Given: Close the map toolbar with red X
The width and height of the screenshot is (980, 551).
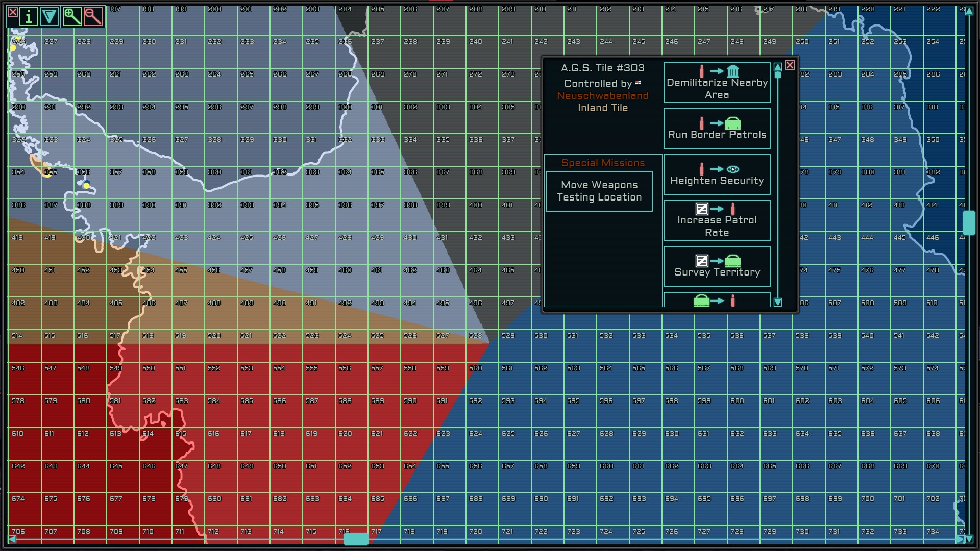Looking at the screenshot, I should pos(13,12).
